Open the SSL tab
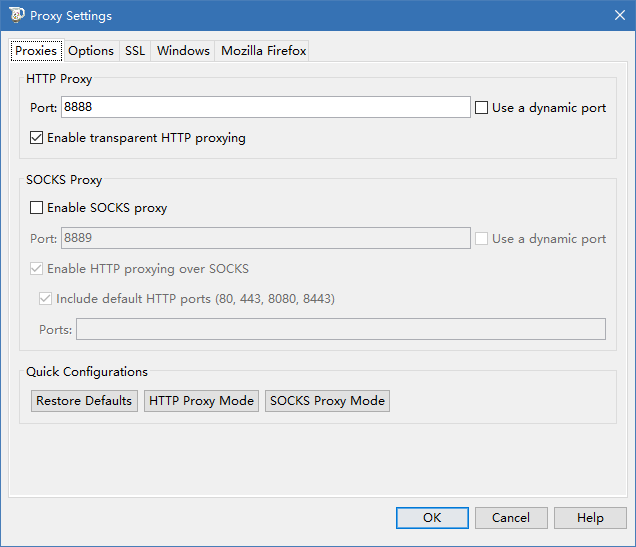The image size is (636, 547). coord(135,51)
